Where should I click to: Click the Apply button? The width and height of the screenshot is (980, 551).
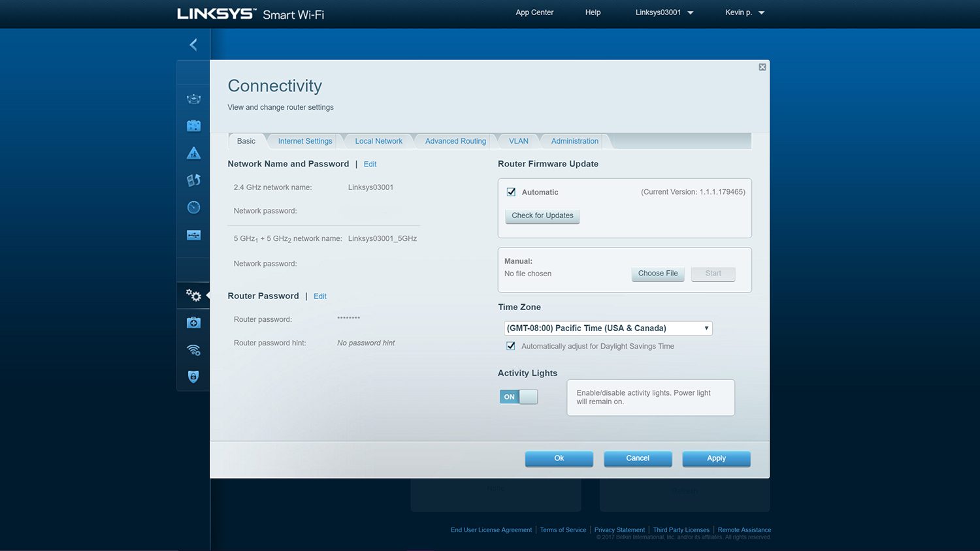click(x=717, y=459)
